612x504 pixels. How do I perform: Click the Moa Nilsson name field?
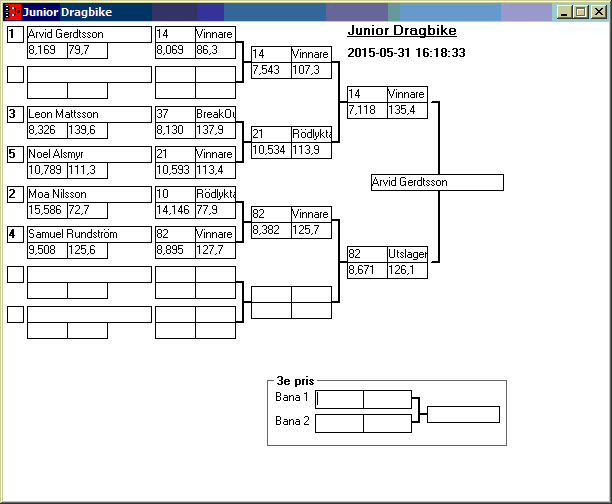88,194
